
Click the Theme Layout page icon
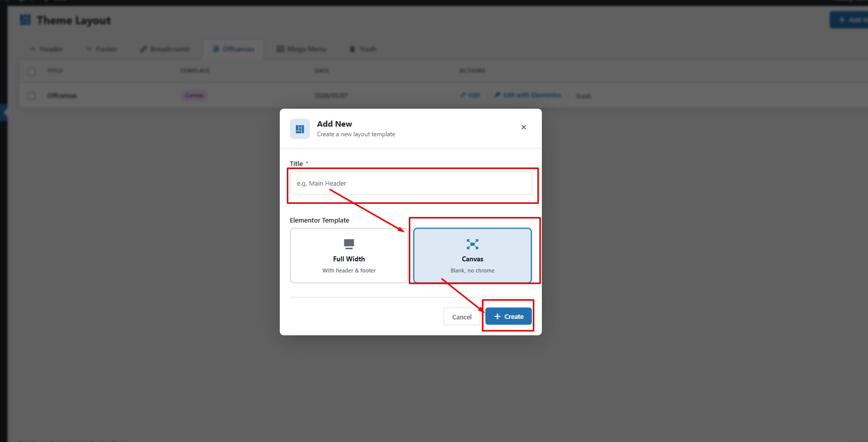click(x=25, y=20)
